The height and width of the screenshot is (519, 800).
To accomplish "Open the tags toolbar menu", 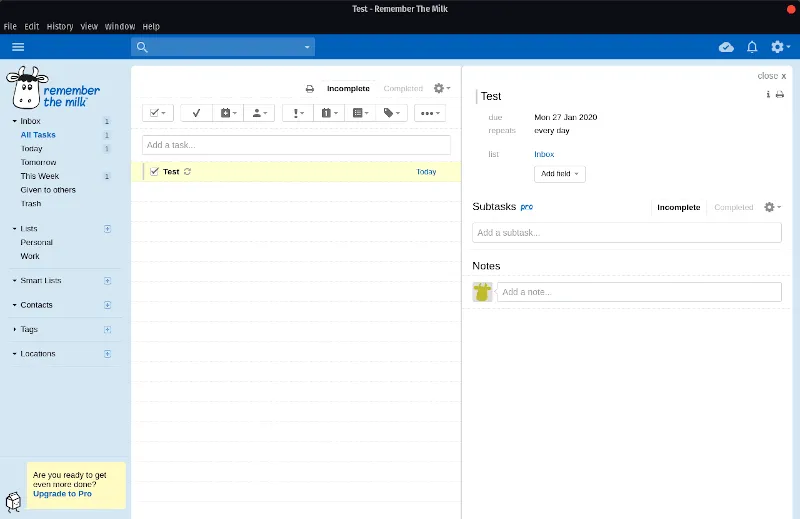I will [x=391, y=113].
